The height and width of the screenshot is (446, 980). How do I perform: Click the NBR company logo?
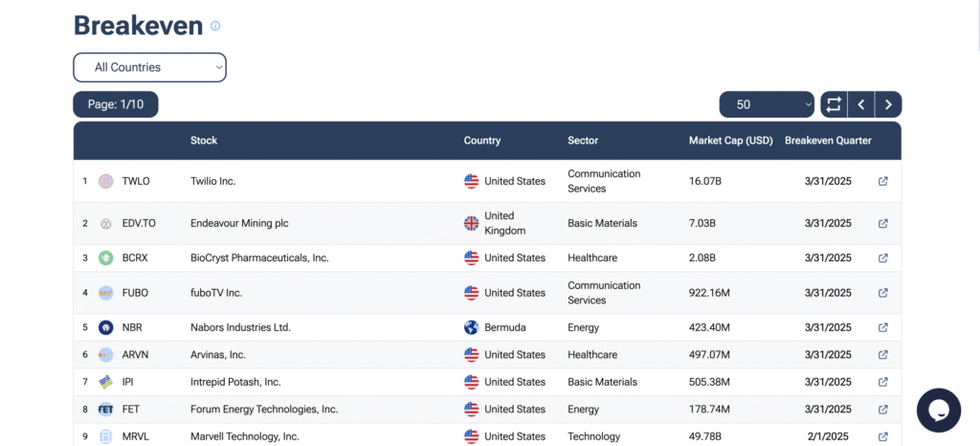pyautogui.click(x=105, y=327)
